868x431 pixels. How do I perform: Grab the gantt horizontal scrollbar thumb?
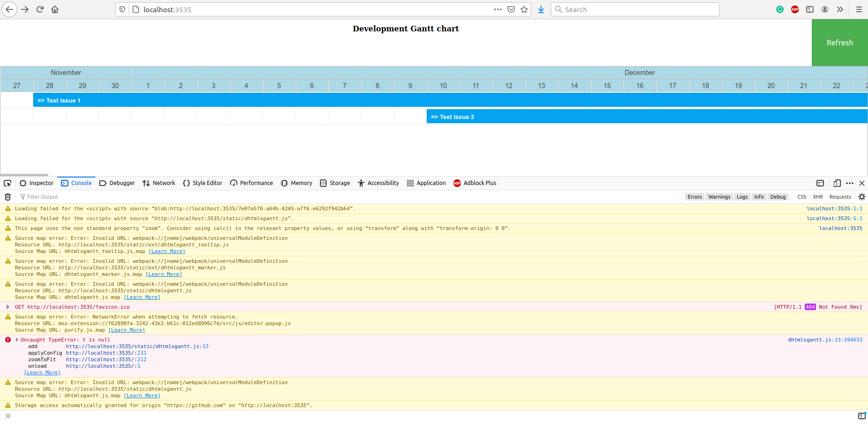[x=24, y=175]
